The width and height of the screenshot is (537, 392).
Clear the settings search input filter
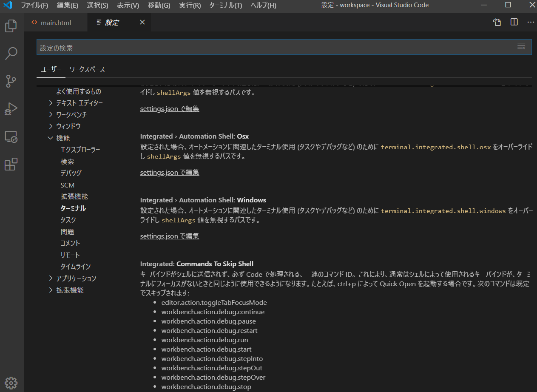point(521,47)
